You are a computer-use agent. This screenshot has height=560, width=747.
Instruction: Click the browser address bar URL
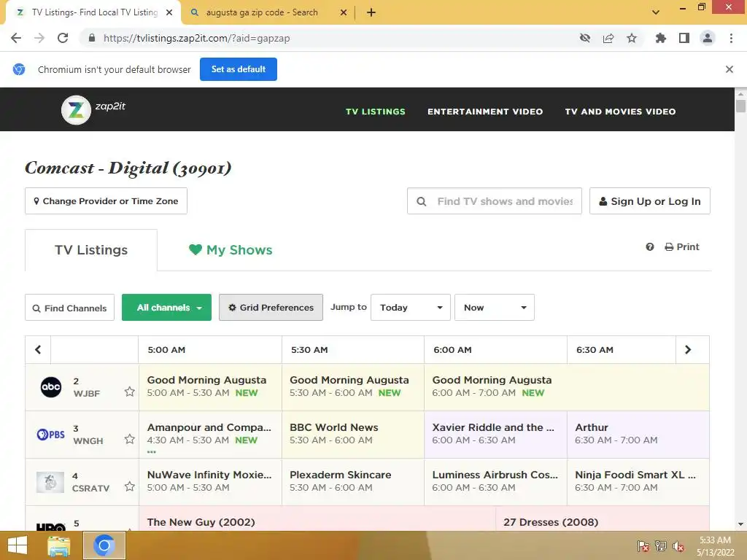[x=196, y=38]
